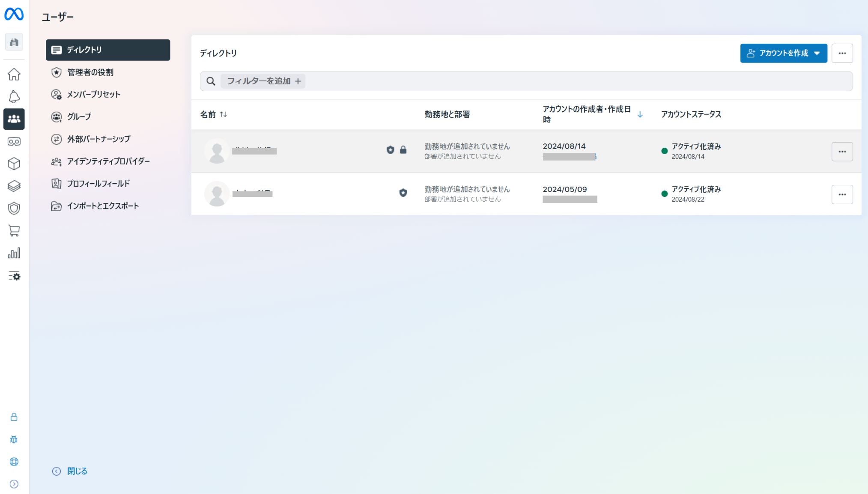
Task: Click 勤務地と部署 column header
Action: click(447, 114)
